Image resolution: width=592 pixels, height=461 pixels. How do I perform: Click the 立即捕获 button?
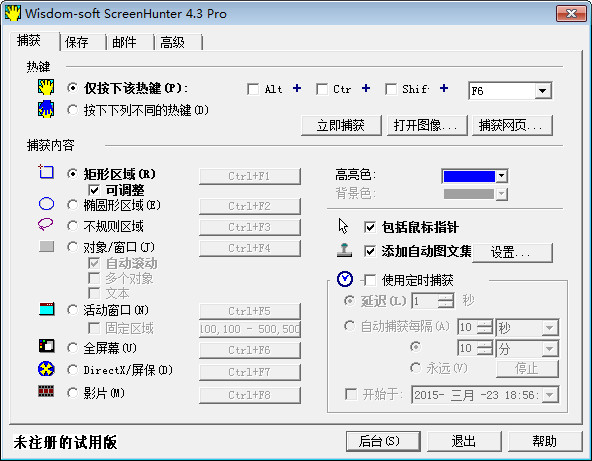tap(341, 125)
